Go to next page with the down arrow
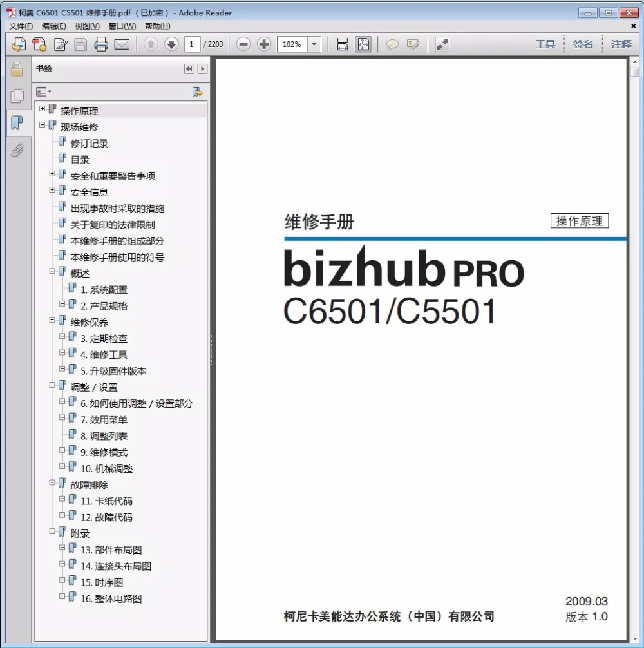Image resolution: width=644 pixels, height=648 pixels. [171, 44]
